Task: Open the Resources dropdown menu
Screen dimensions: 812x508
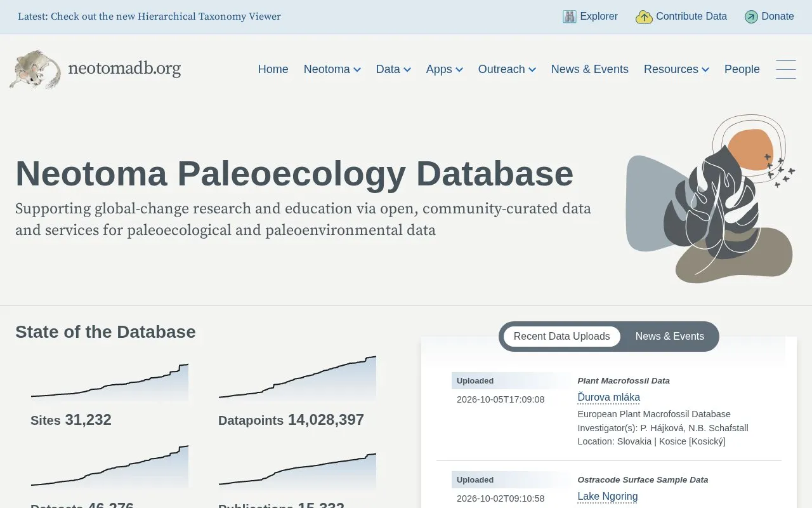Action: tap(676, 69)
